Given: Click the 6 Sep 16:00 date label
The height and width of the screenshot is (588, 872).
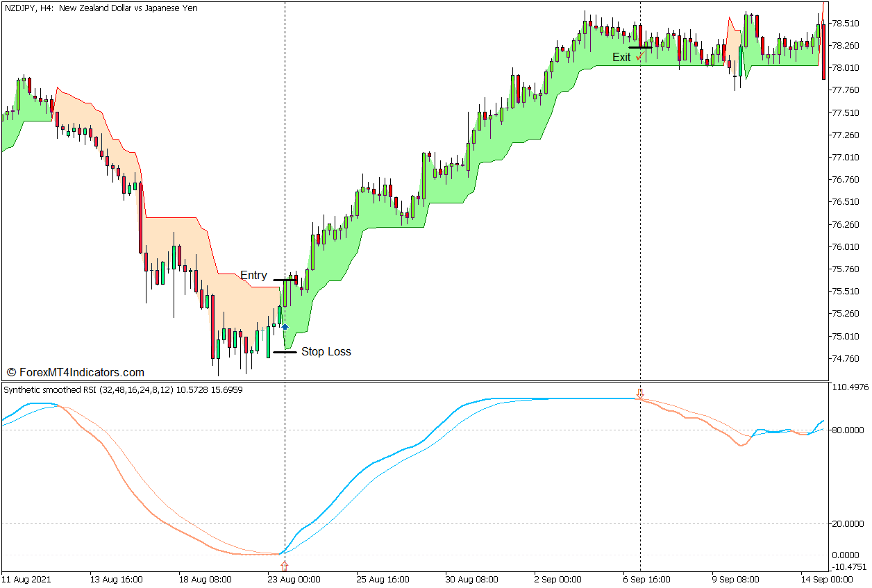Looking at the screenshot, I should (x=646, y=579).
